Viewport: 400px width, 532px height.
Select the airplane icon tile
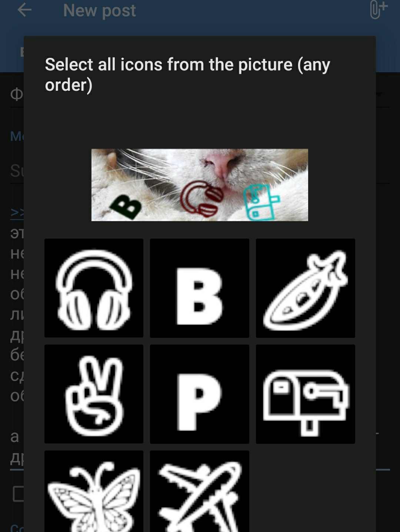point(200,491)
